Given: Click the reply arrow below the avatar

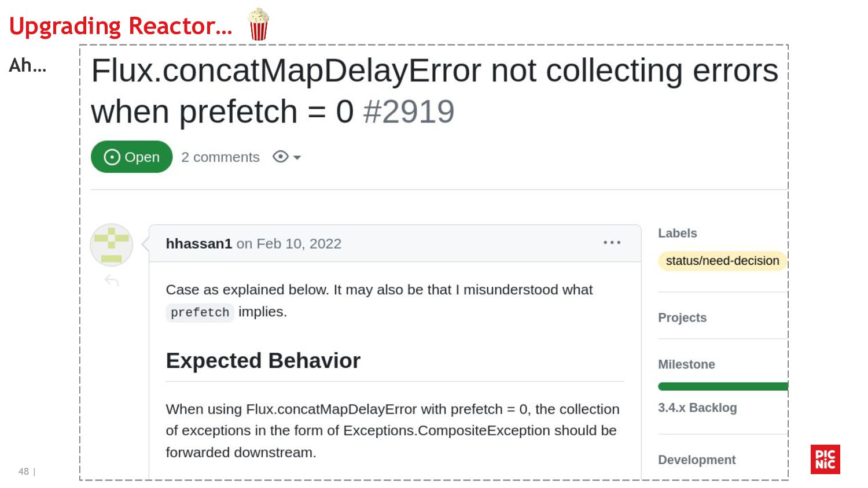Looking at the screenshot, I should pyautogui.click(x=112, y=281).
